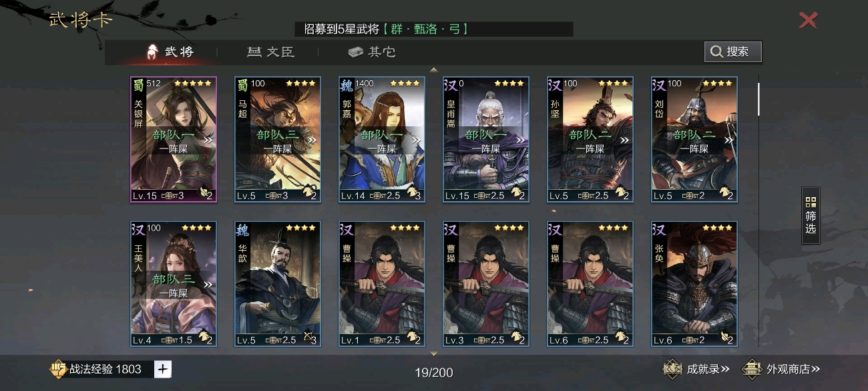Click the up arrow above card grid
The image size is (868, 391).
pos(433,70)
